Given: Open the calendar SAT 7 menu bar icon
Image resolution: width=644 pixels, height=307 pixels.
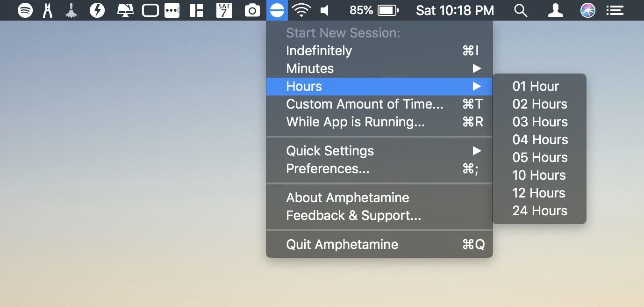Looking at the screenshot, I should (x=224, y=10).
